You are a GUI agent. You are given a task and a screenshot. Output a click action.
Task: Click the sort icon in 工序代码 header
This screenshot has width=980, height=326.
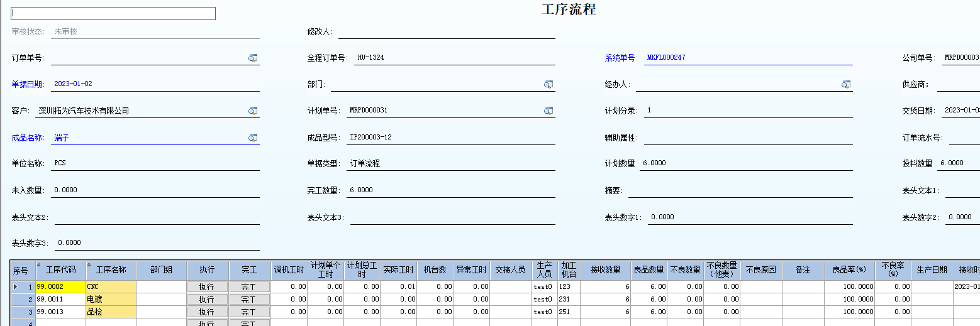pos(40,264)
